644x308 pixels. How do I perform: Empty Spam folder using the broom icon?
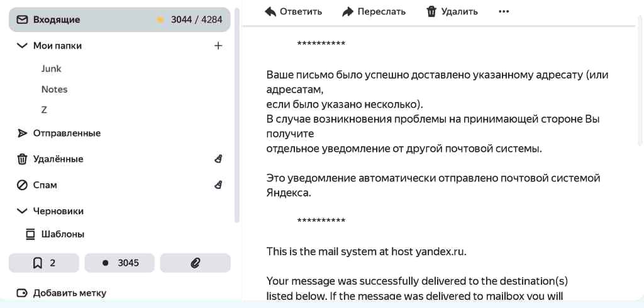tap(218, 185)
